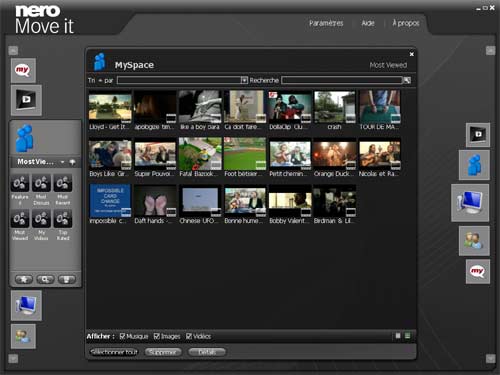Click the search magnifier button in left panel

(45, 279)
